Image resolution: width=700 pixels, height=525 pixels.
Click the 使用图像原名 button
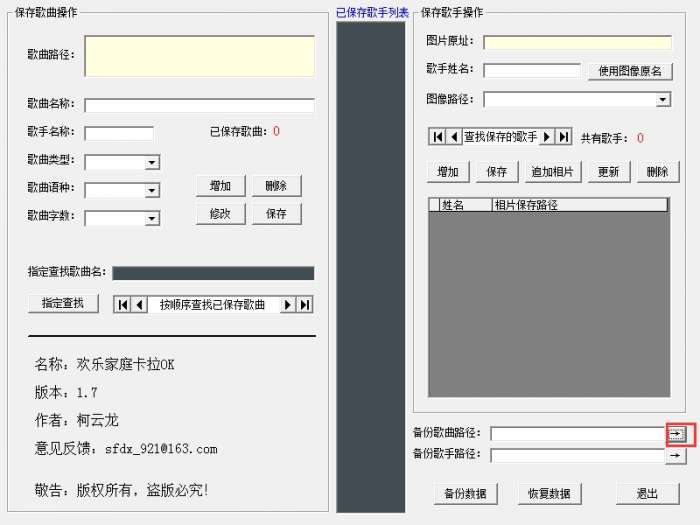[x=630, y=71]
